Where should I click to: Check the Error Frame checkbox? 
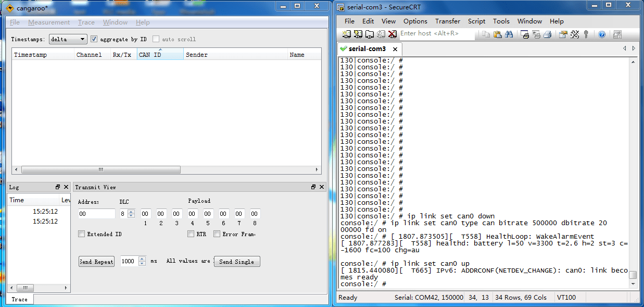point(217,234)
